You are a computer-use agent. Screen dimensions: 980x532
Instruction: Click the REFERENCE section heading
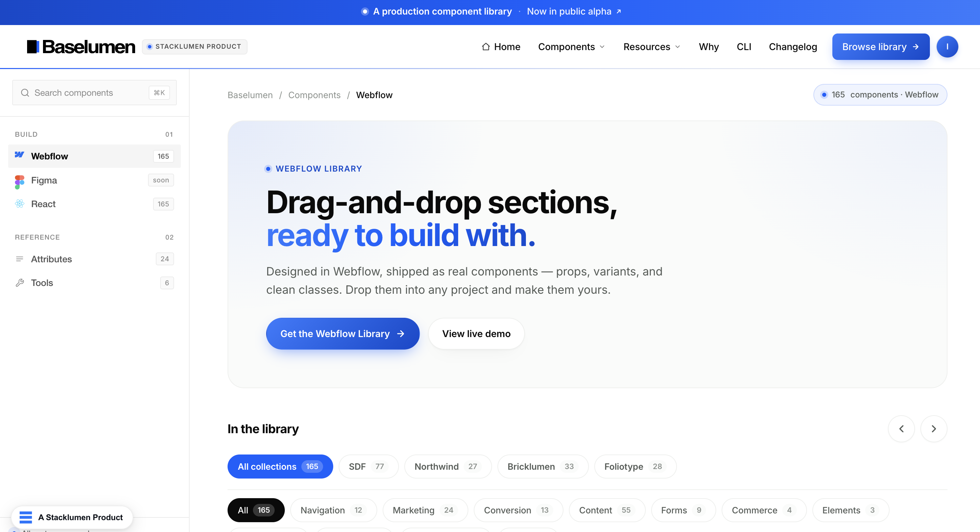tap(37, 237)
